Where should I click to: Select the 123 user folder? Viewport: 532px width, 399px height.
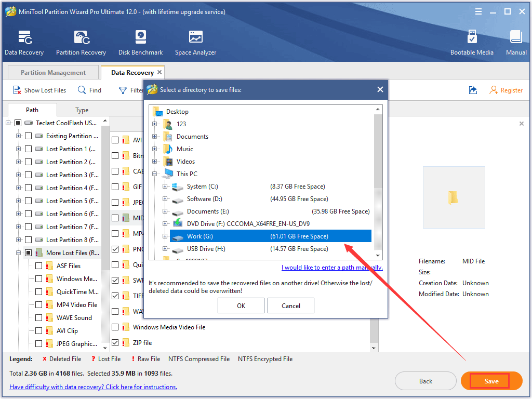[x=181, y=124]
